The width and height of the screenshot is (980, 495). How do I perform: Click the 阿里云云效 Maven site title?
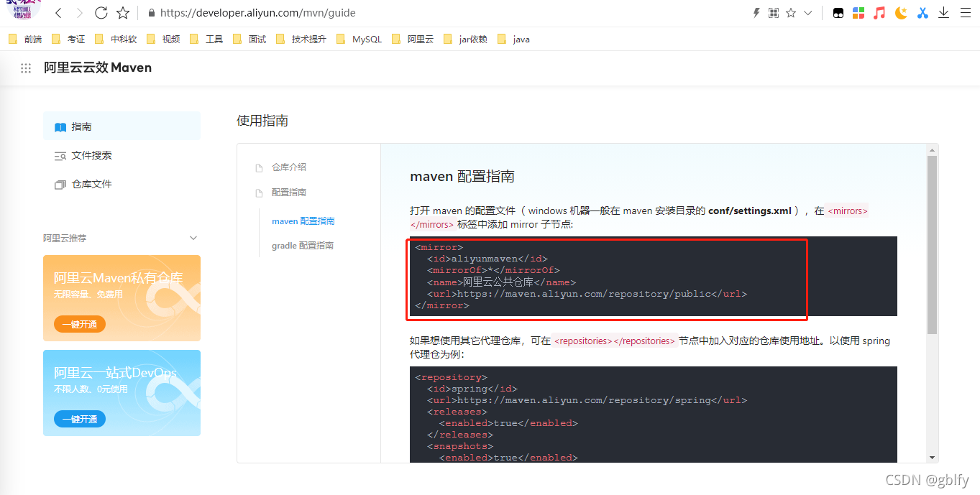point(98,68)
